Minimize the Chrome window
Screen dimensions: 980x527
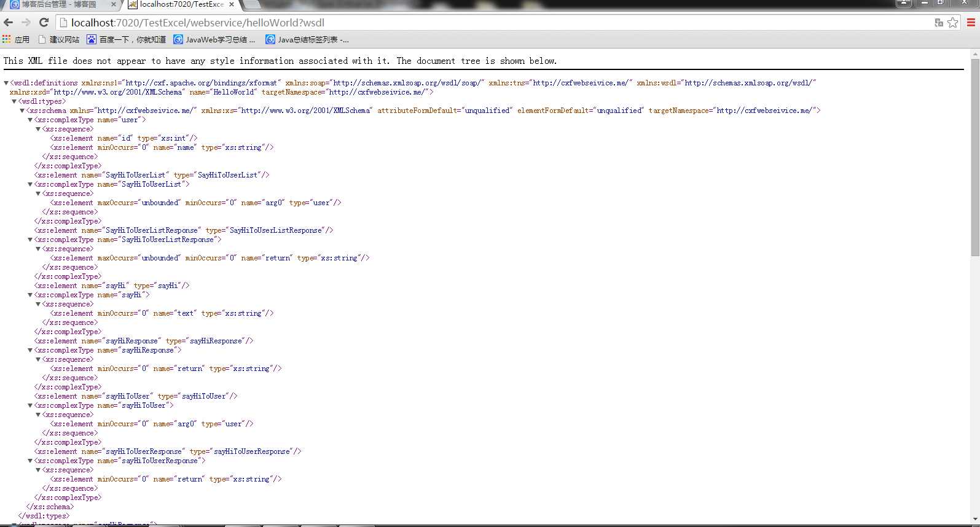coord(924,3)
